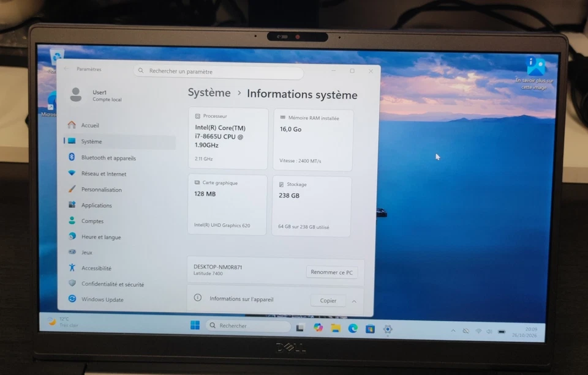Click the Stockage card
The height and width of the screenshot is (375, 588).
(x=312, y=206)
